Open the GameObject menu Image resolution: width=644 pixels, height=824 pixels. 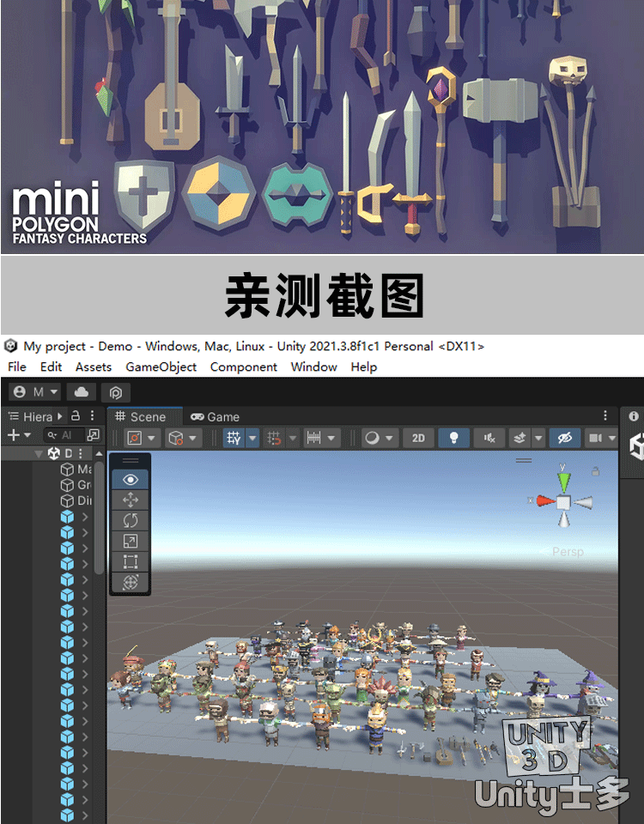[161, 367]
